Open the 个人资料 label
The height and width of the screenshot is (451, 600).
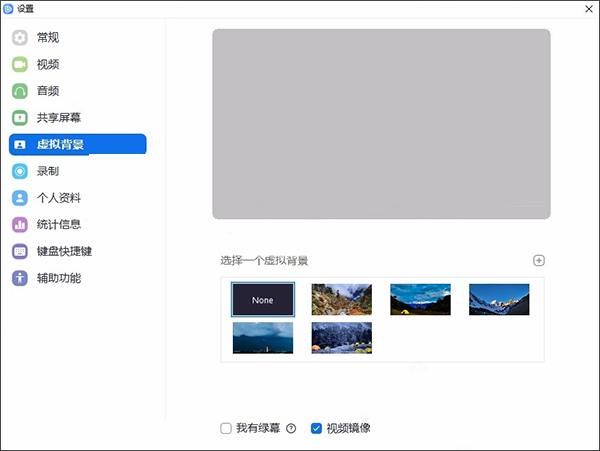(59, 198)
